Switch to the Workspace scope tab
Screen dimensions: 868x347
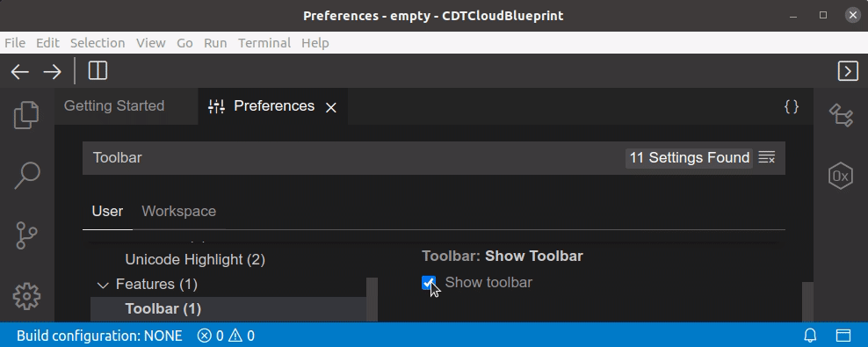179,212
